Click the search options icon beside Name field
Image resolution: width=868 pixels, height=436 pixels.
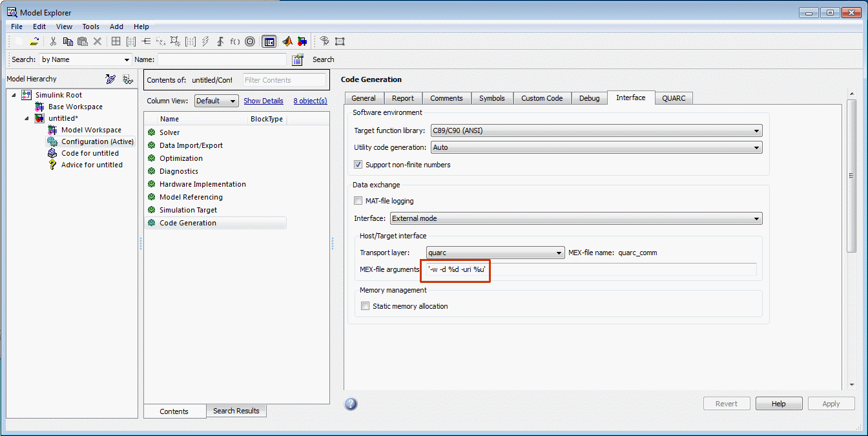(298, 59)
